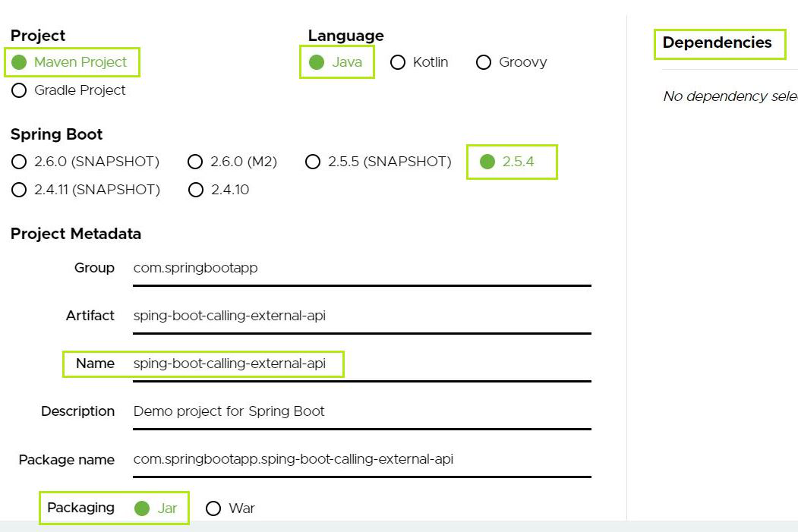Pick the Kotlin language option
Screen dimensions: 798x532
398,62
